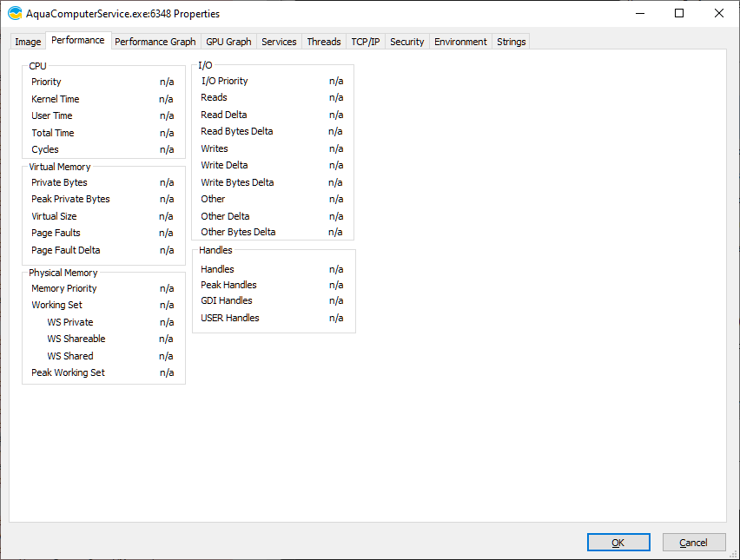Switch to the TCP/IP tab

(366, 42)
